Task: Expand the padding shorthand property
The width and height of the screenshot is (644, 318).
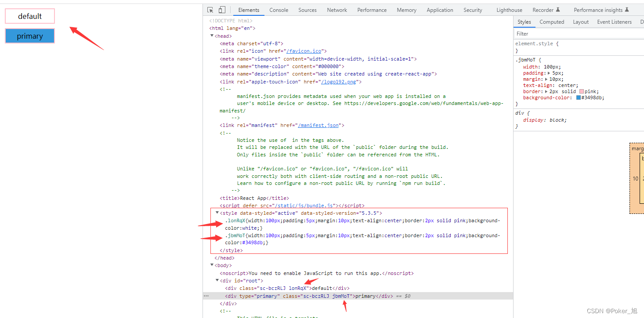Action: (549, 73)
